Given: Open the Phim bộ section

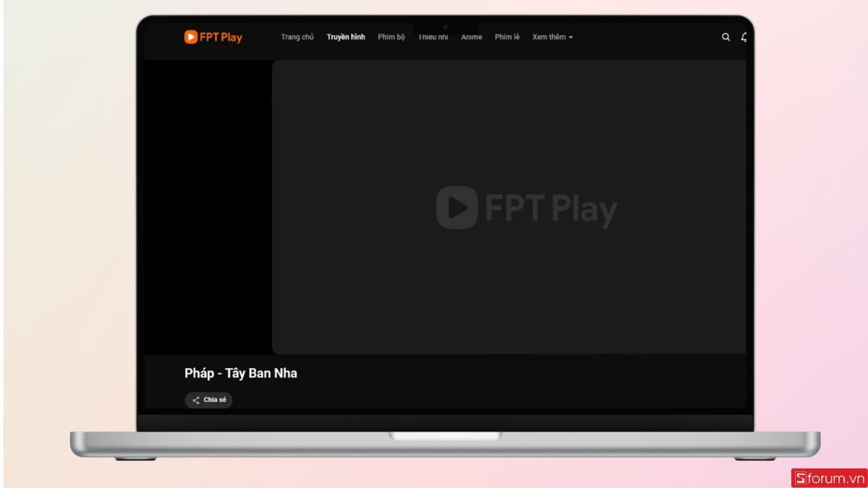Looking at the screenshot, I should [391, 37].
